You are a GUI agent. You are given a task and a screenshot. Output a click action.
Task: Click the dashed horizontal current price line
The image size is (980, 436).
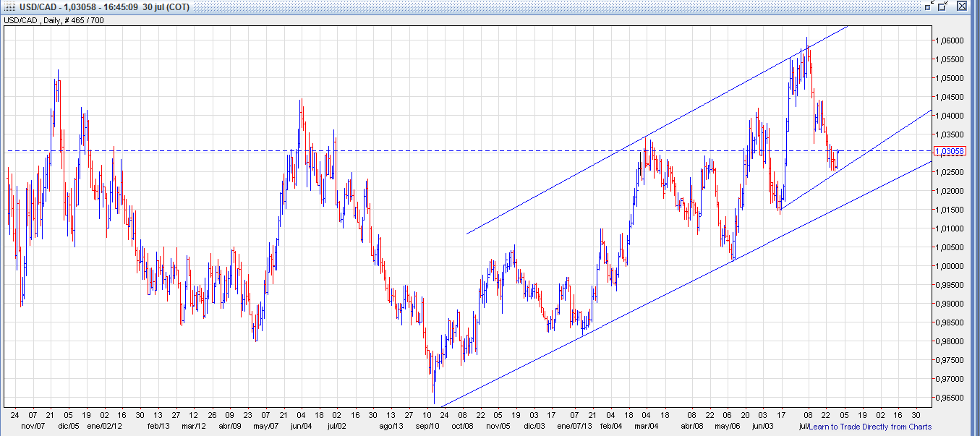tap(434, 151)
